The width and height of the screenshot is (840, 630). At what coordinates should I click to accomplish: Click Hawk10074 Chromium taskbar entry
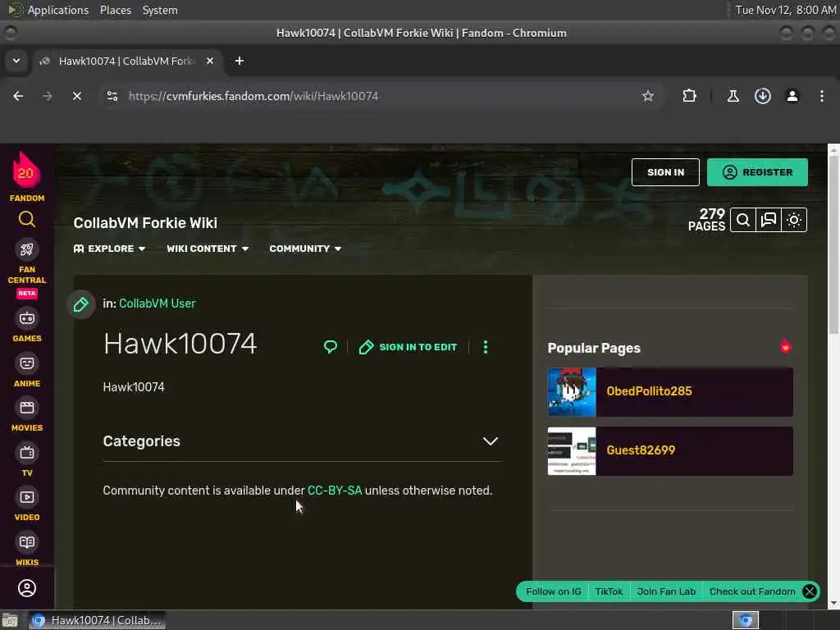tap(97, 620)
